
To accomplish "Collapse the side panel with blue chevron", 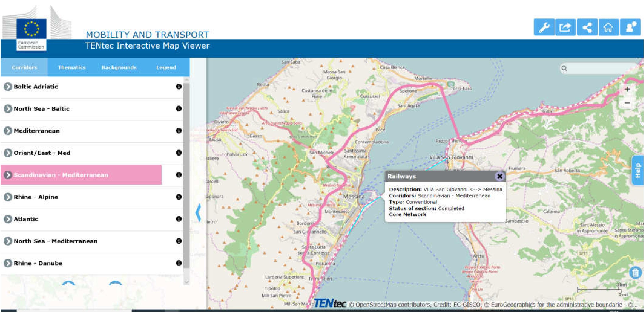I will pos(198,212).
